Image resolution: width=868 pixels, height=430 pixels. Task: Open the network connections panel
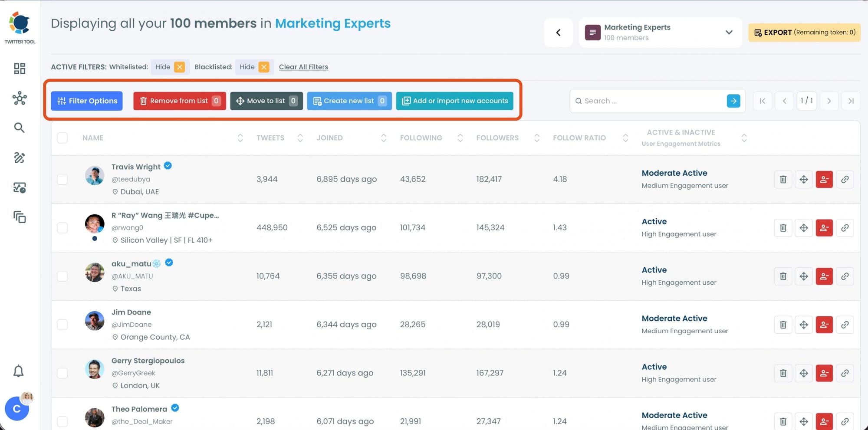19,98
